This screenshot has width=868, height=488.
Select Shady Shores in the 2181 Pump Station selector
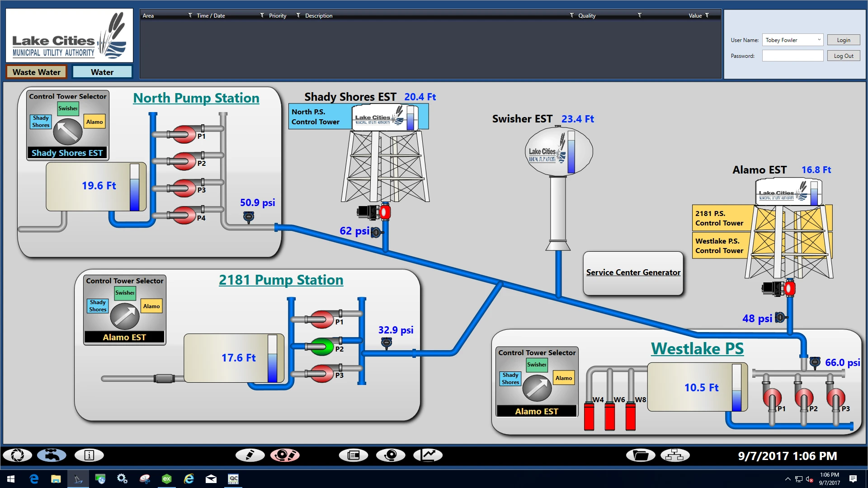[97, 305]
